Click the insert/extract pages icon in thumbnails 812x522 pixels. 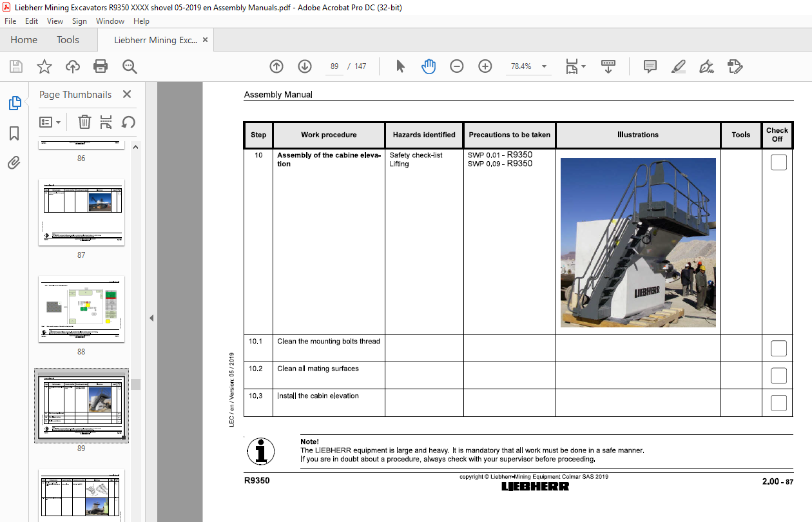pos(106,122)
